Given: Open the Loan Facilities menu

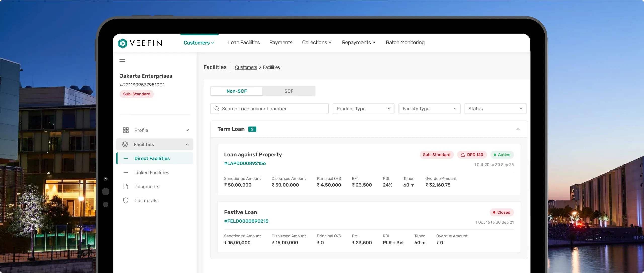Looking at the screenshot, I should pos(244,43).
